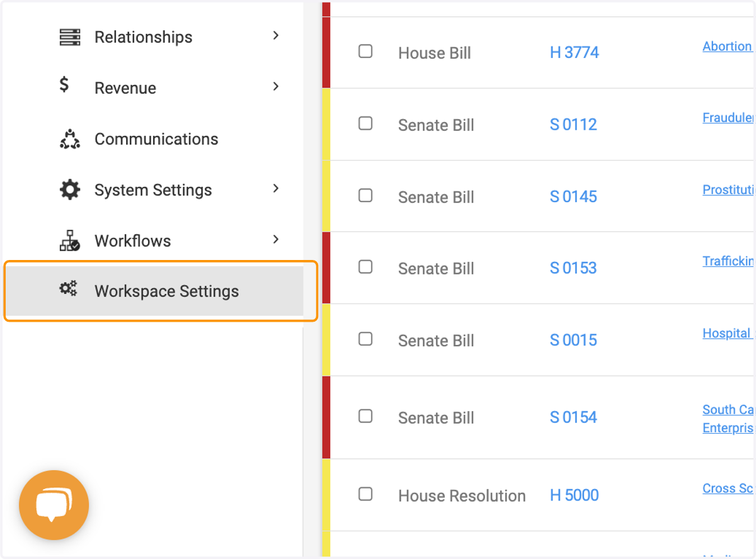The width and height of the screenshot is (756, 559).
Task: Click the Relationships server-stack icon
Action: [x=70, y=37]
